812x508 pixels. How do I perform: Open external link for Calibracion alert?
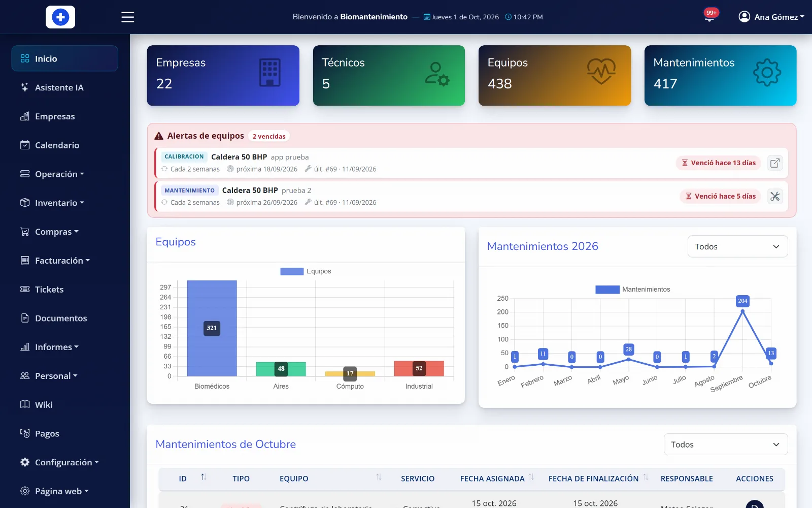click(775, 163)
